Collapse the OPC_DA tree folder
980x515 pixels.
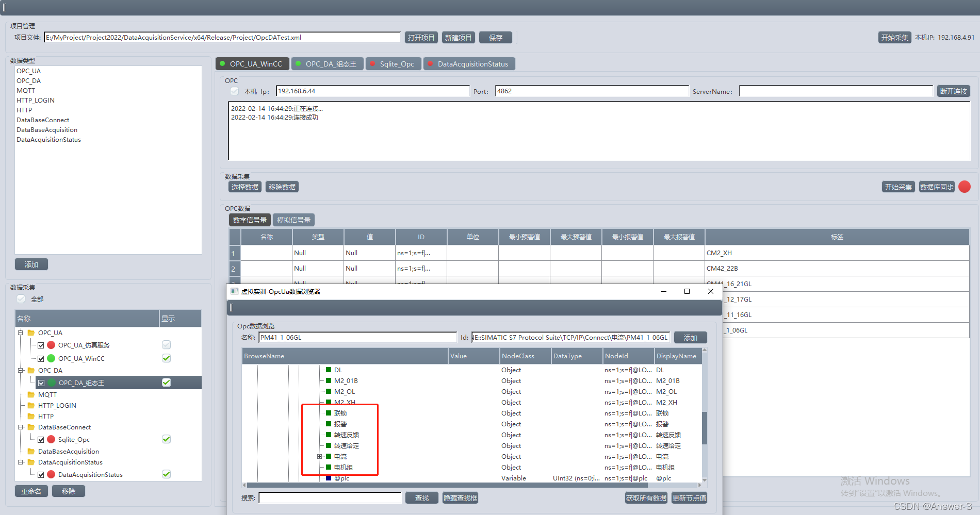21,371
